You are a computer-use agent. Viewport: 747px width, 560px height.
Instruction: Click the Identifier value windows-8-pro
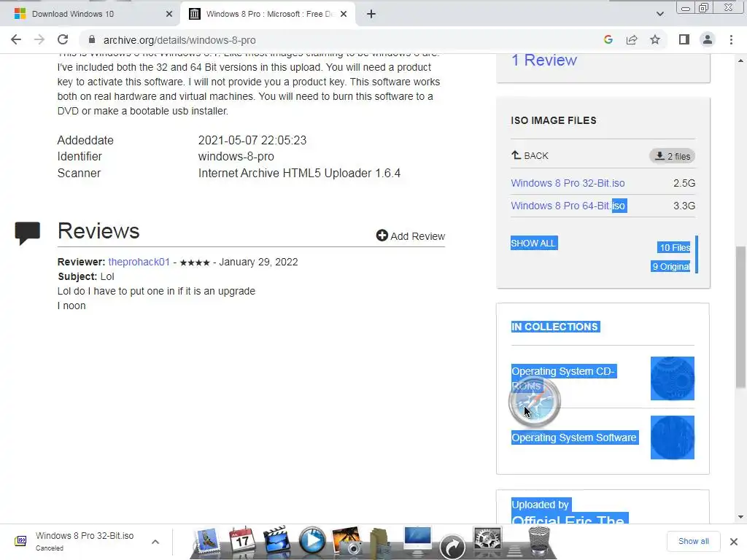[x=236, y=156]
